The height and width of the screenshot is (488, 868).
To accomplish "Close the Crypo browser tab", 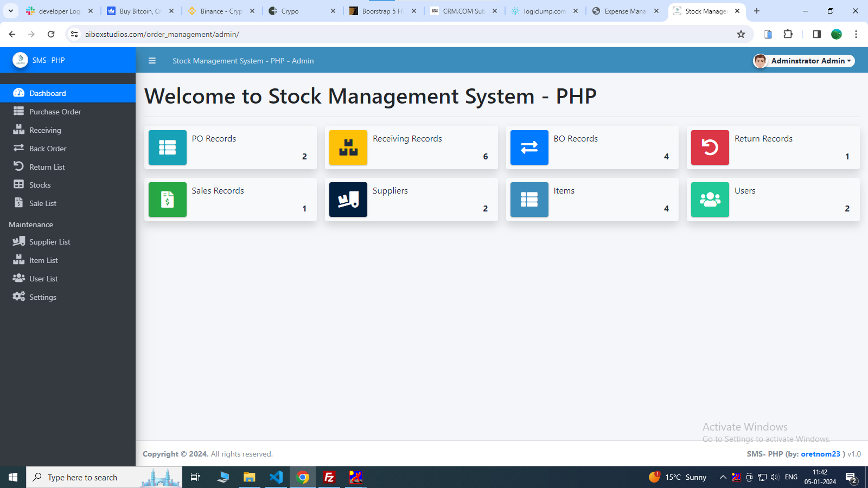I will (x=333, y=11).
